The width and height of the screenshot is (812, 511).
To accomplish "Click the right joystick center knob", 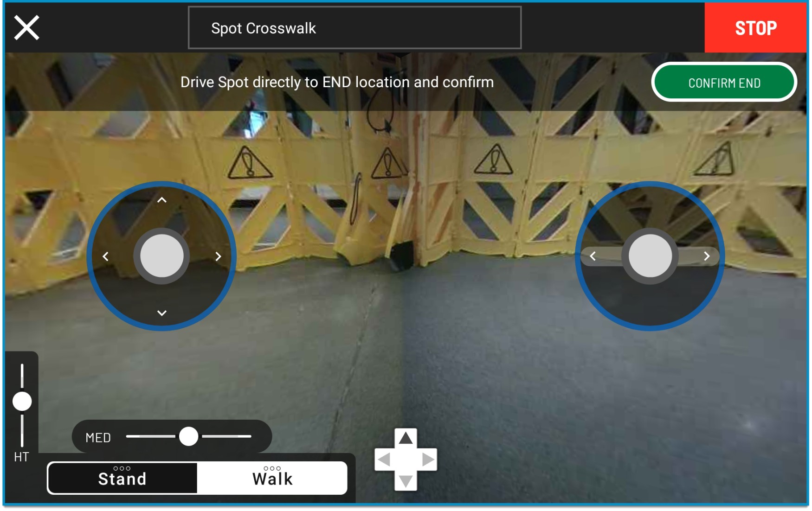I will pyautogui.click(x=650, y=256).
